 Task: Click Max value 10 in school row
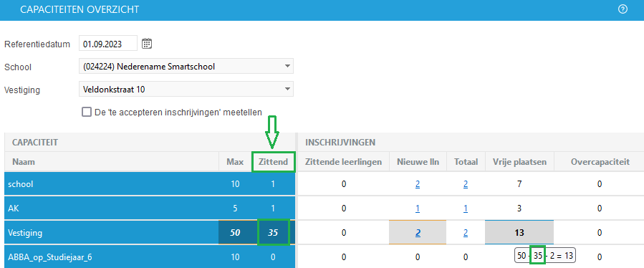pyautogui.click(x=235, y=184)
